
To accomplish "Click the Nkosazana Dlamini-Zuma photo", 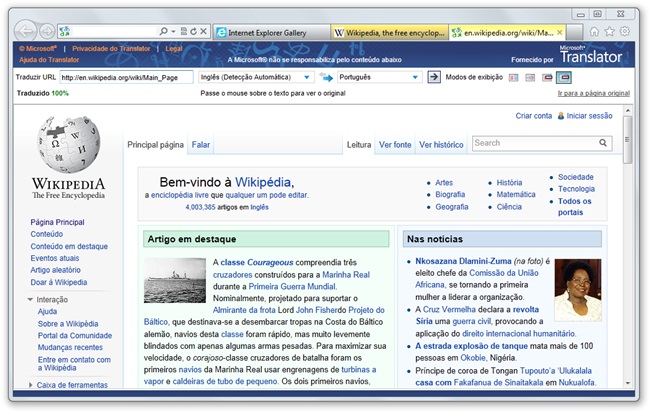I will click(578, 290).
